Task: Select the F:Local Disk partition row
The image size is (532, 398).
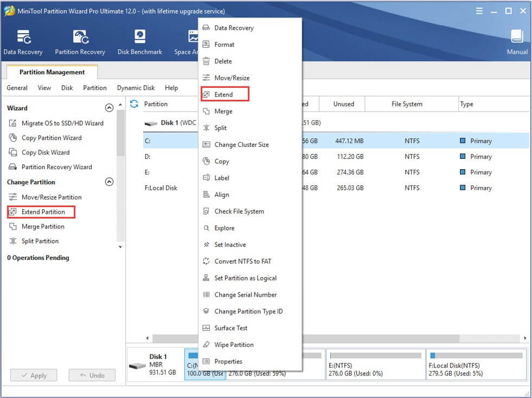Action: coord(336,188)
